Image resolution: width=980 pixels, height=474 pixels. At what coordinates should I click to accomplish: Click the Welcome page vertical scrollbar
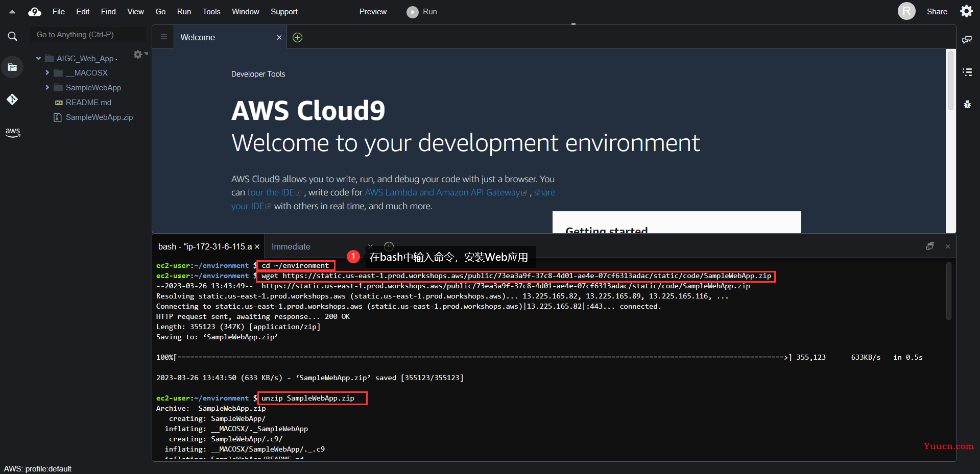pos(951,80)
